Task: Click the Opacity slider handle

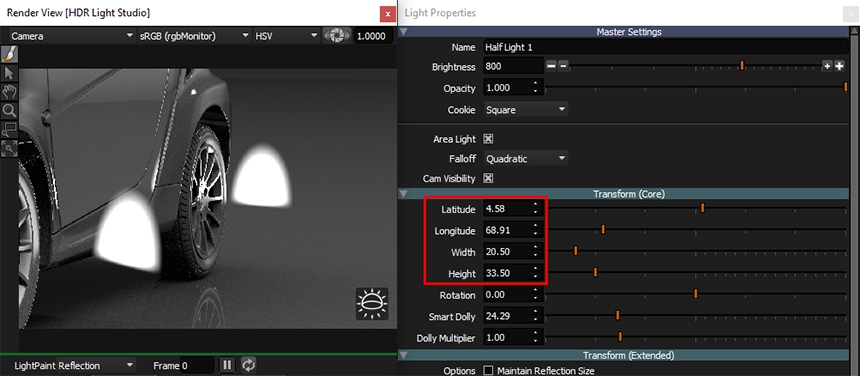Action: coord(846,87)
